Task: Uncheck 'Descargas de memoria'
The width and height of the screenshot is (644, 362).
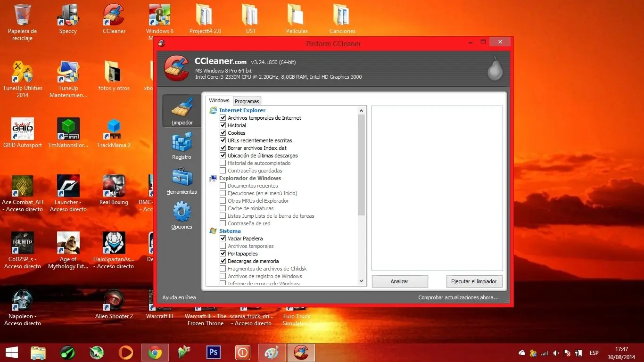Action: (x=223, y=261)
